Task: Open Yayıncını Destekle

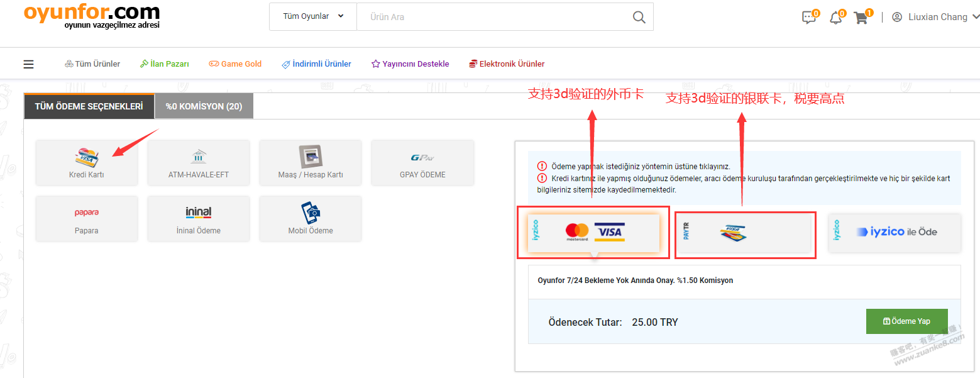Action: tap(410, 64)
